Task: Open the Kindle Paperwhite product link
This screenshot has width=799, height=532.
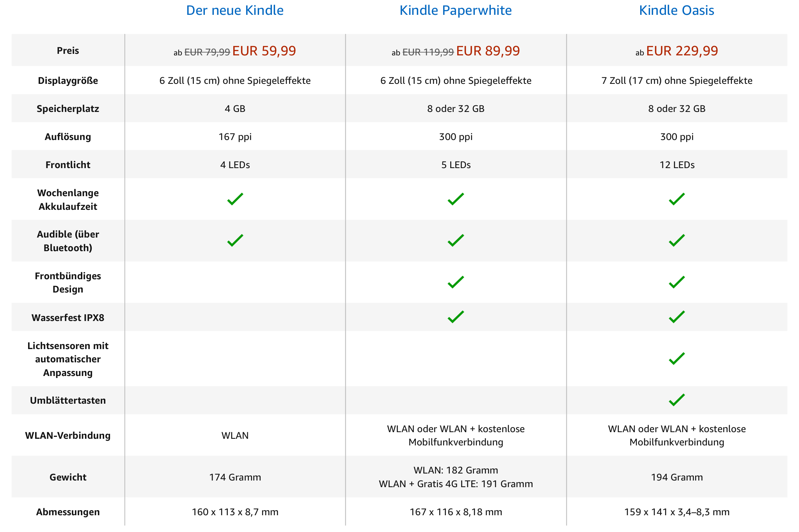Action: (x=455, y=11)
